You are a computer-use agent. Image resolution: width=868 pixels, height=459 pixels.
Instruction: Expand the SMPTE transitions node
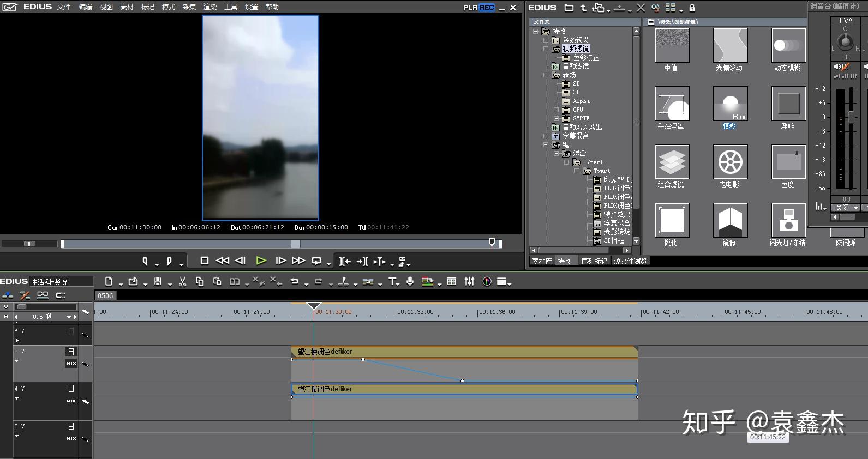click(556, 118)
